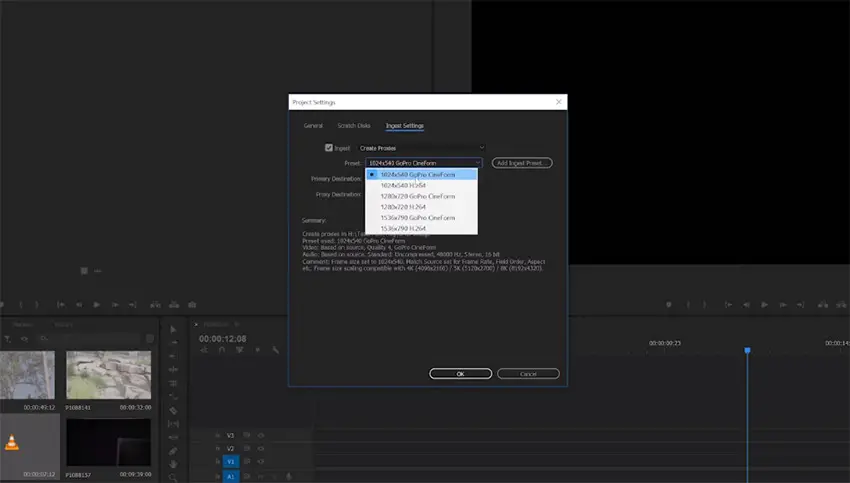This screenshot has height=483, width=850.
Task: Click Lift button in Program monitor
Action: [823, 305]
